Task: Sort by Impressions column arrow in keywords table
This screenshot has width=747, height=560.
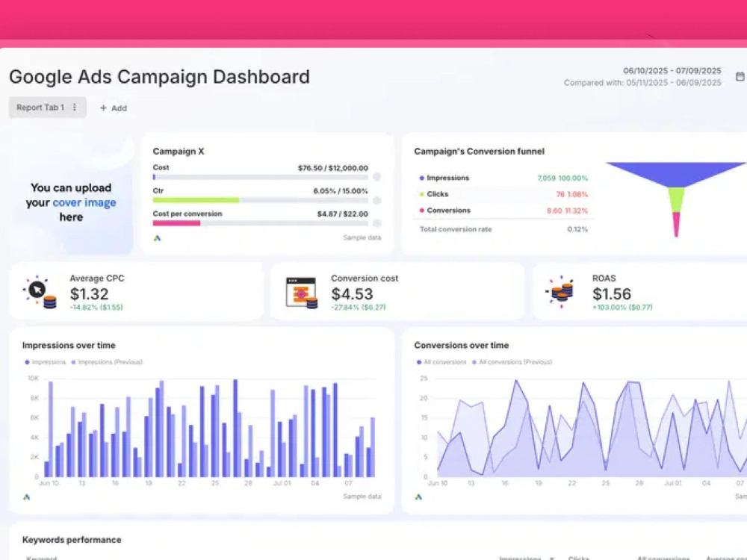Action: (x=552, y=559)
